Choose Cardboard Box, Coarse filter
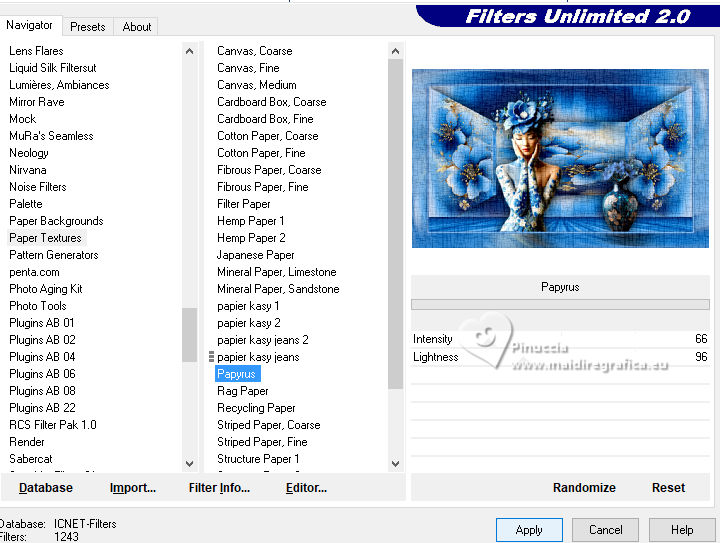The image size is (720, 543). pos(272,102)
